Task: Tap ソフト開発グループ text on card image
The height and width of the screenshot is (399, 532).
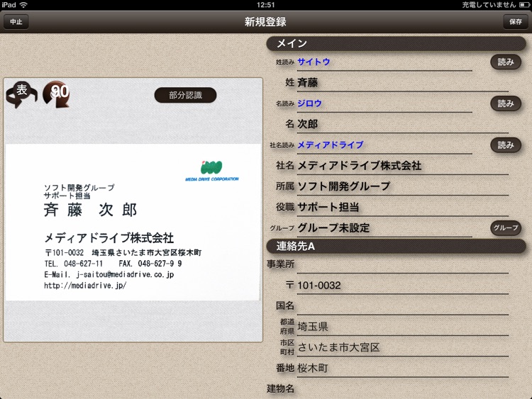Action: (x=79, y=188)
